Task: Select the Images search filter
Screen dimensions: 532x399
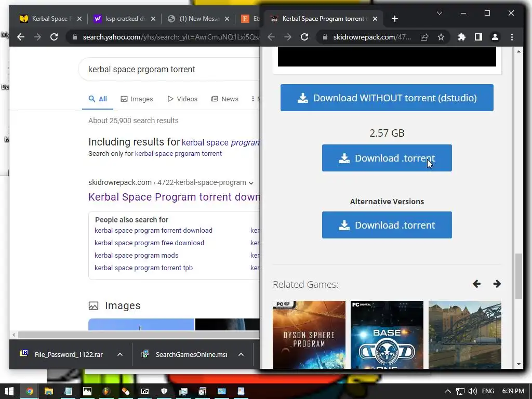Action: tap(137, 99)
